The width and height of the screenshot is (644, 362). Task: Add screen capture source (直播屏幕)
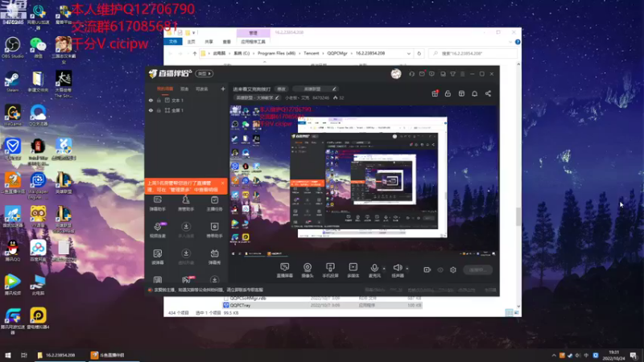pyautogui.click(x=285, y=270)
